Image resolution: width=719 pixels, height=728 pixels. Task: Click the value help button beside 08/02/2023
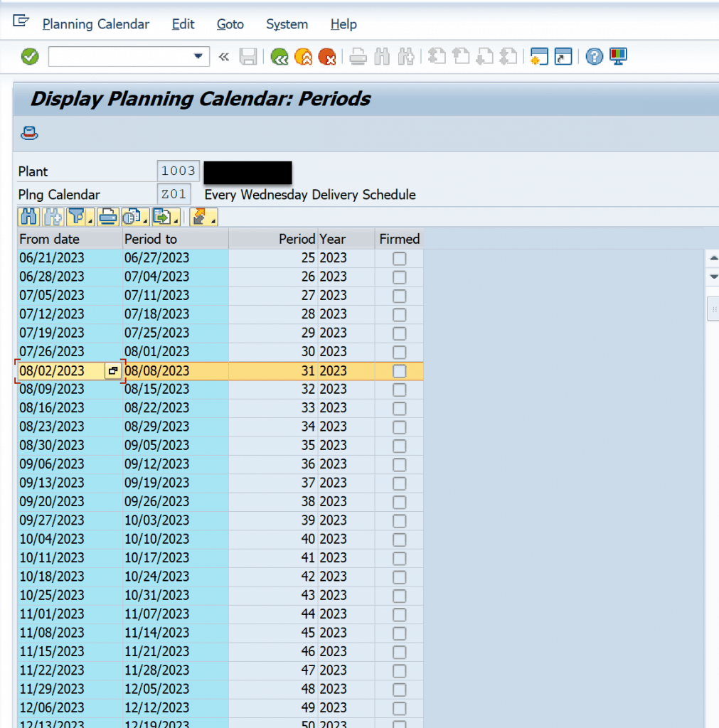point(113,370)
